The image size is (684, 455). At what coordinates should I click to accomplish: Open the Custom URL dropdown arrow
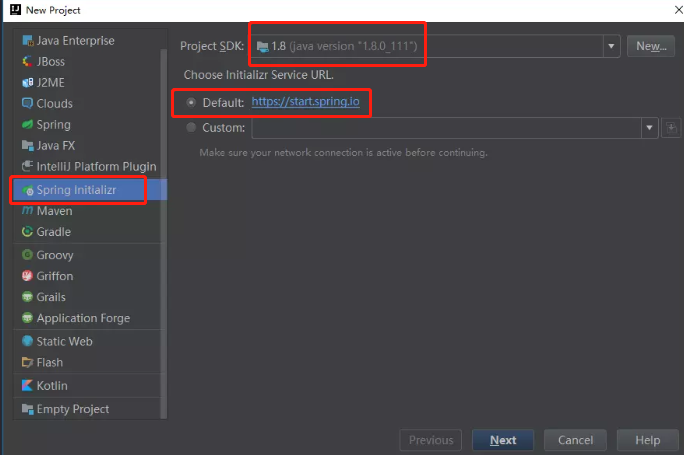click(x=649, y=128)
